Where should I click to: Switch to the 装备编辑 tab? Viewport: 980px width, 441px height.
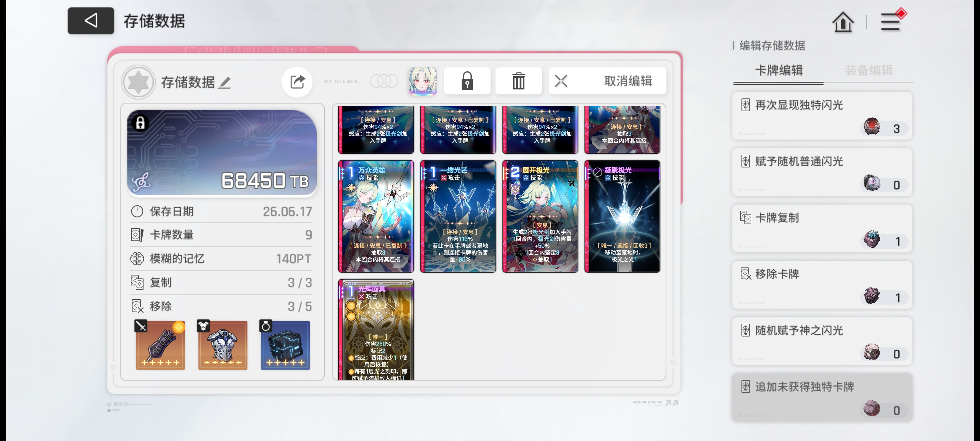pos(869,70)
